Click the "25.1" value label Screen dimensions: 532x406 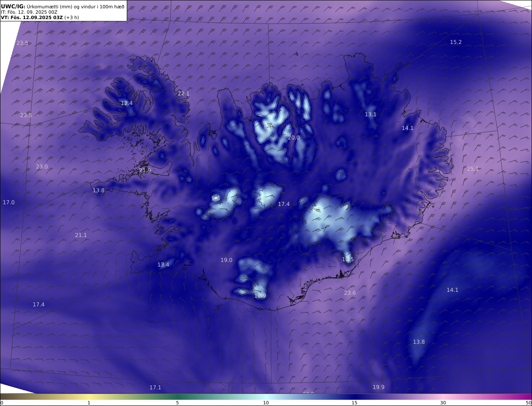pos(473,169)
